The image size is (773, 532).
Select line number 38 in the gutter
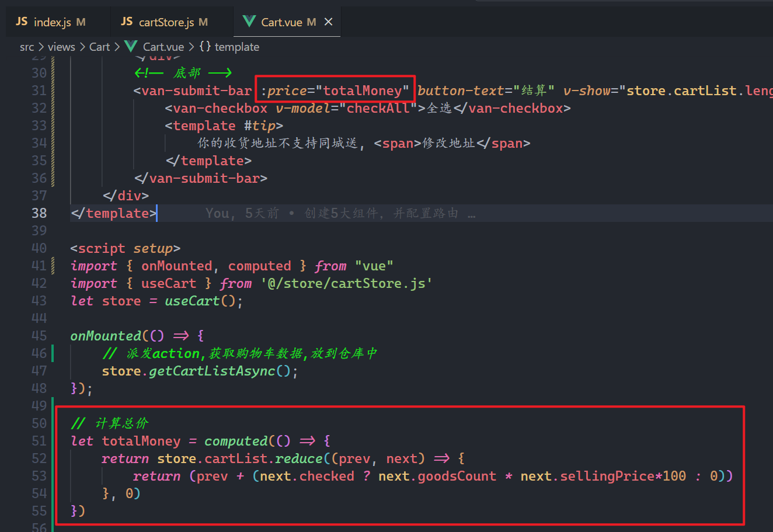[x=39, y=213]
